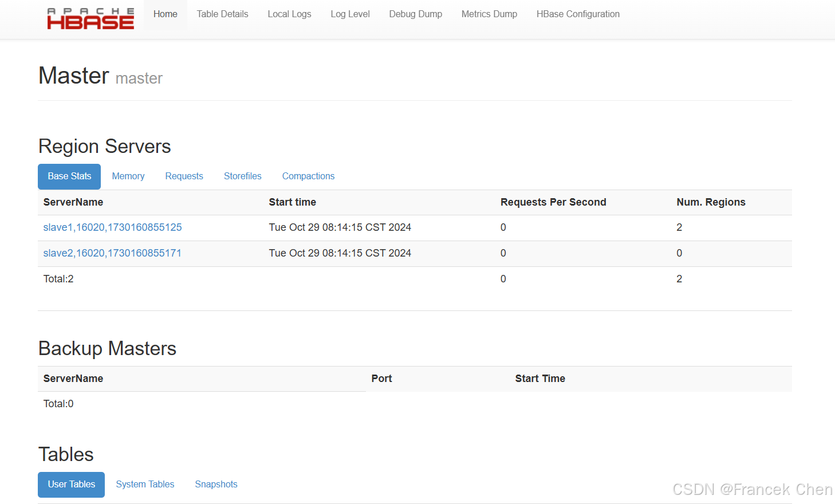
Task: Select the Base Stats tab
Action: [69, 176]
